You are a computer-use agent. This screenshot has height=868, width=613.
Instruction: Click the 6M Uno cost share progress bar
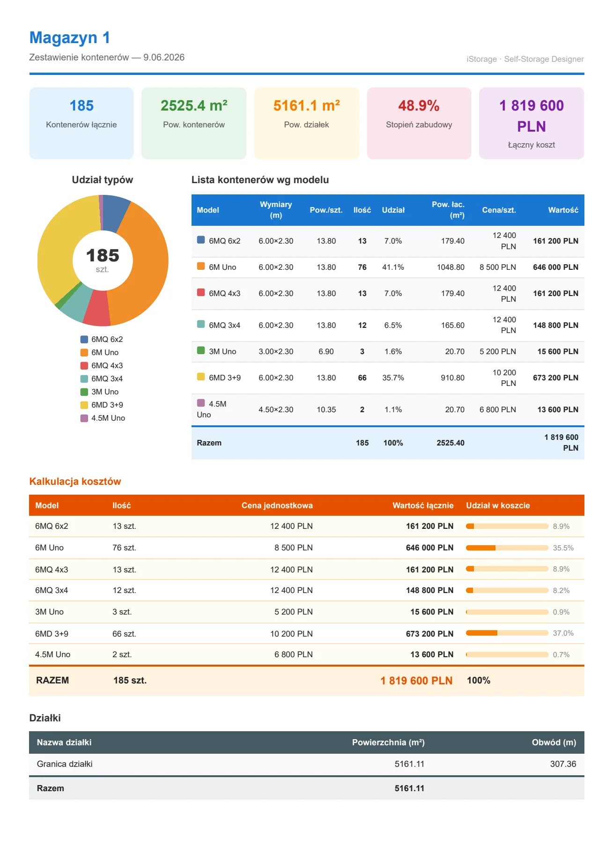pyautogui.click(x=507, y=548)
